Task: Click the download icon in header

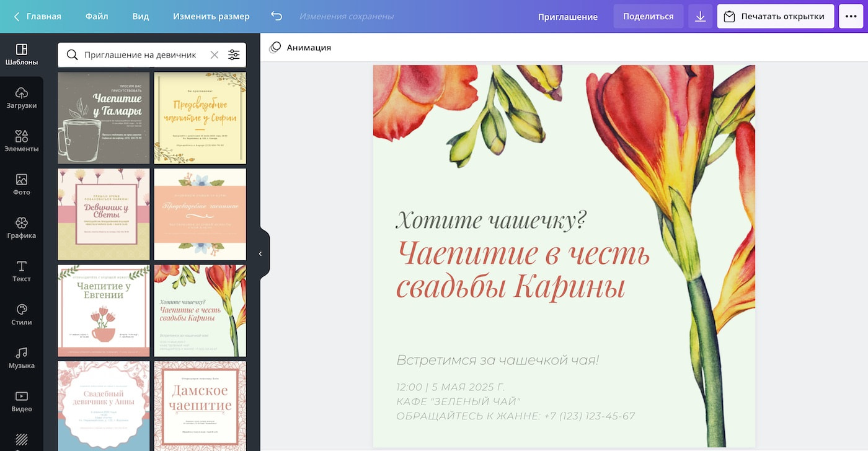Action: [x=700, y=17]
